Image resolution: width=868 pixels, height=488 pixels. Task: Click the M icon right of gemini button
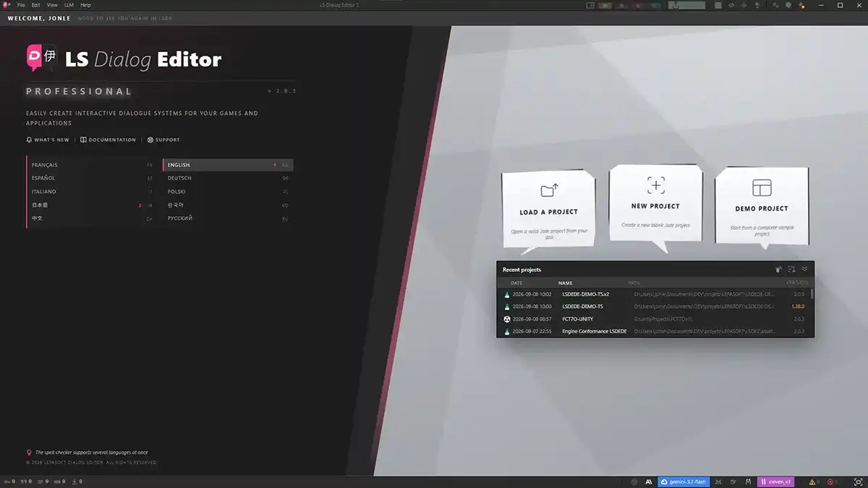pos(718,481)
